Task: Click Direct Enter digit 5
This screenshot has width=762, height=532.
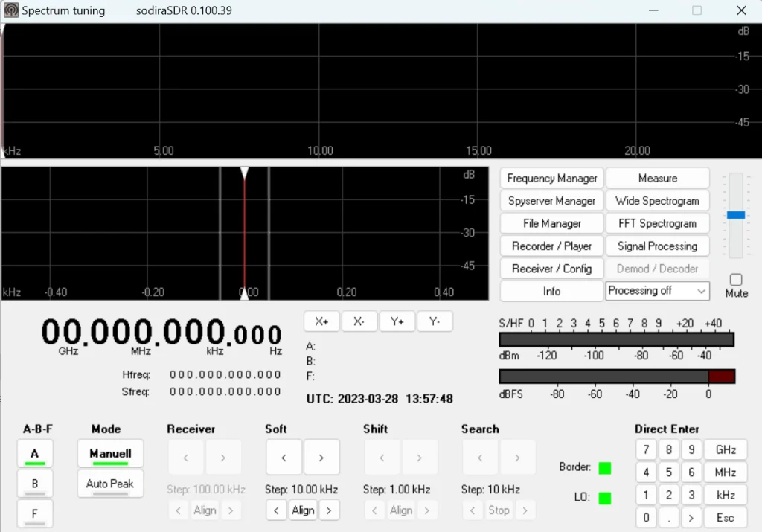Action: click(x=669, y=472)
